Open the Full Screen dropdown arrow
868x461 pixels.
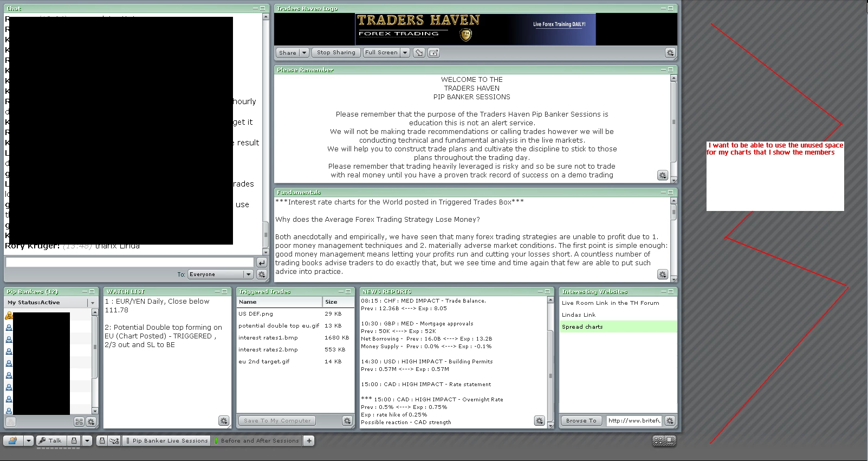tap(405, 53)
